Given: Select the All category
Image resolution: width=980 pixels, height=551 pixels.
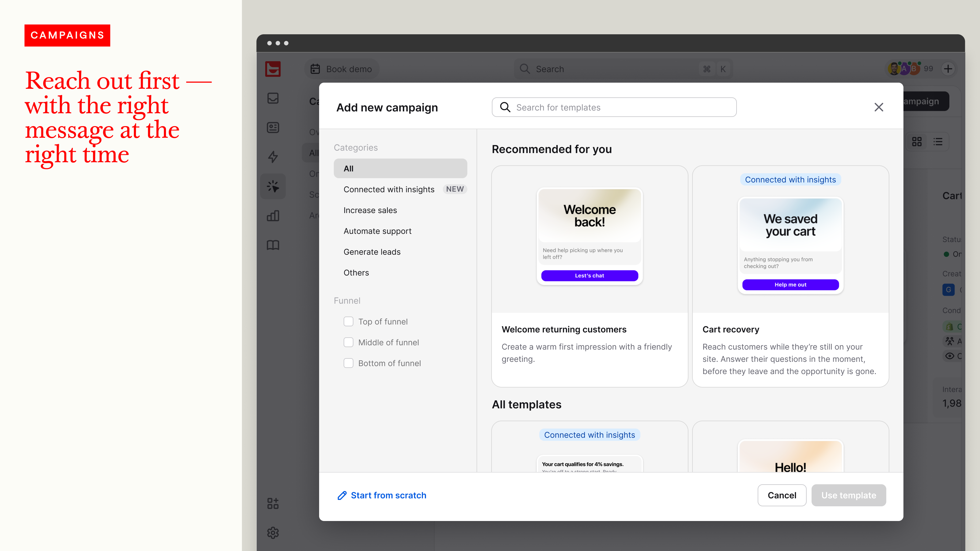Looking at the screenshot, I should pos(400,168).
